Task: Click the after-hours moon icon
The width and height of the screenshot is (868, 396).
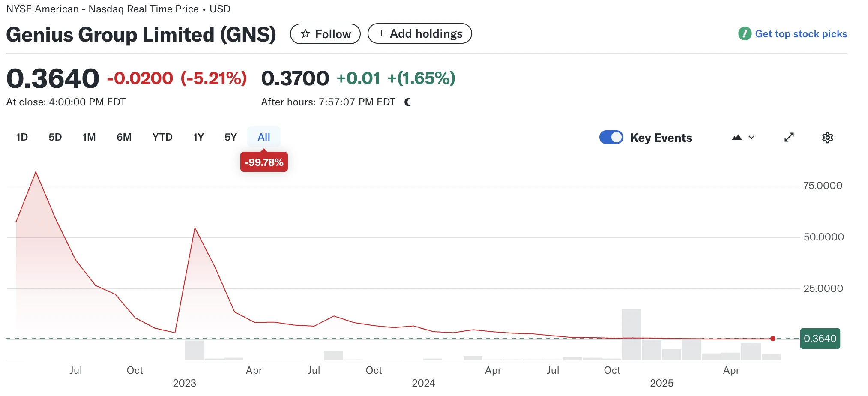Action: (407, 102)
